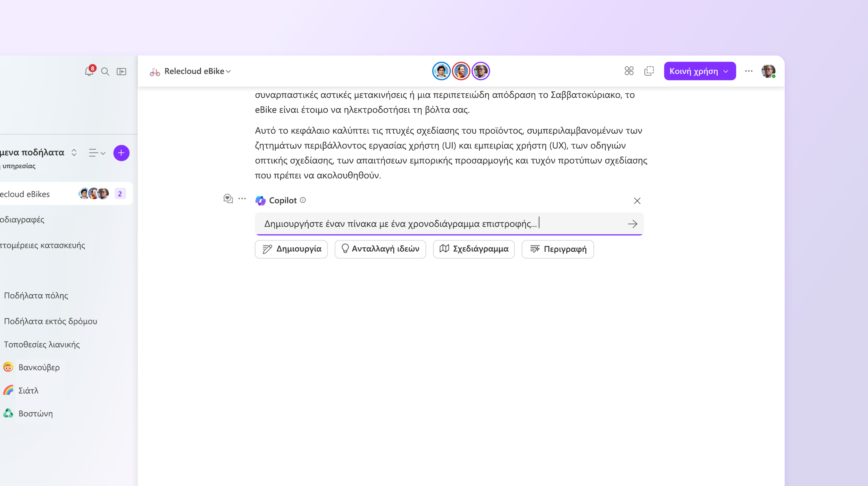Viewport: 868px width, 486px height.
Task: Open the user profile avatar
Action: click(x=768, y=71)
